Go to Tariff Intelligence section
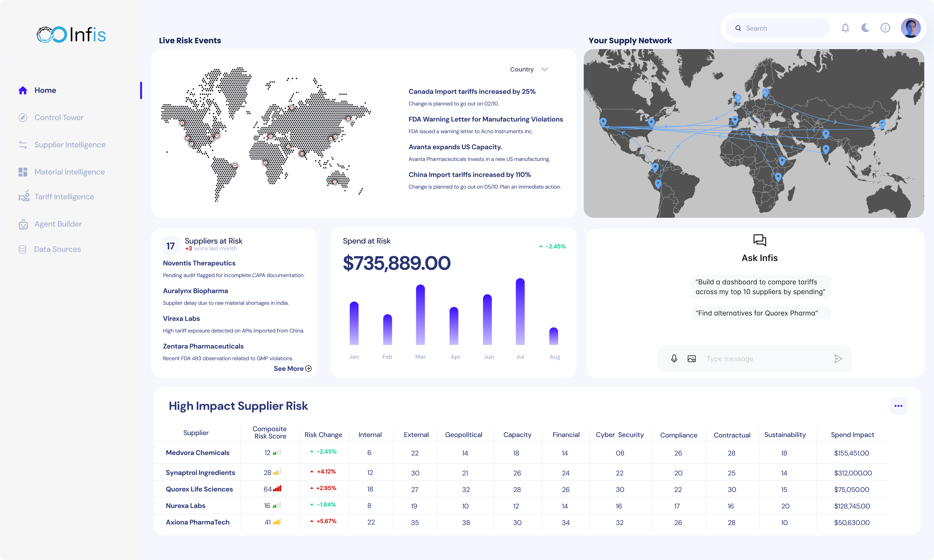The width and height of the screenshot is (934, 560). pos(64,197)
